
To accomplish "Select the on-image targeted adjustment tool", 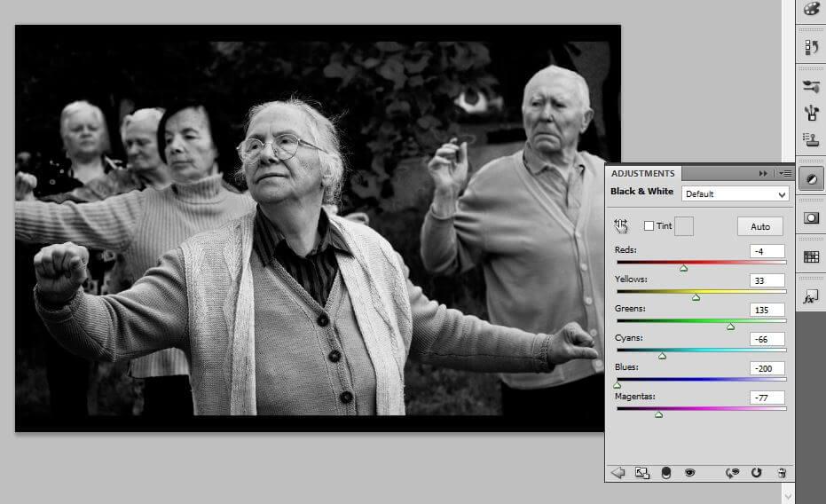I will 621,226.
